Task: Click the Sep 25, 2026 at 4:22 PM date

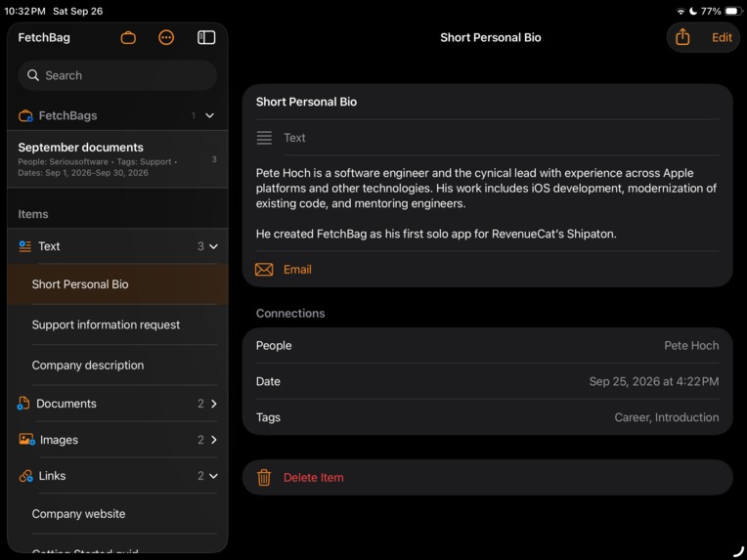Action: 654,381
